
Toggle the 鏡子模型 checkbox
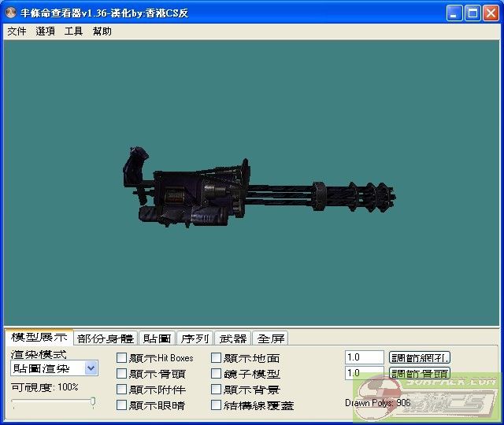pos(217,374)
